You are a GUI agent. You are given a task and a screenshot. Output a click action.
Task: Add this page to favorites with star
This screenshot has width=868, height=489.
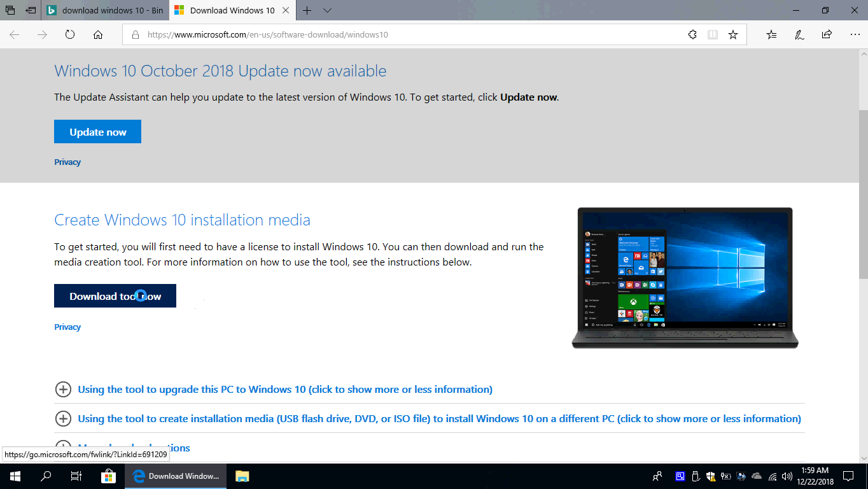tap(733, 35)
